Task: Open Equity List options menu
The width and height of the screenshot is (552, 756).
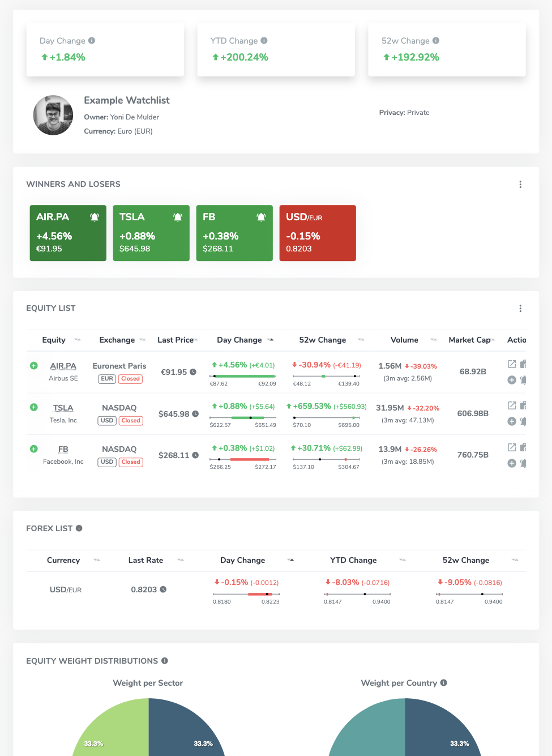Action: click(520, 308)
